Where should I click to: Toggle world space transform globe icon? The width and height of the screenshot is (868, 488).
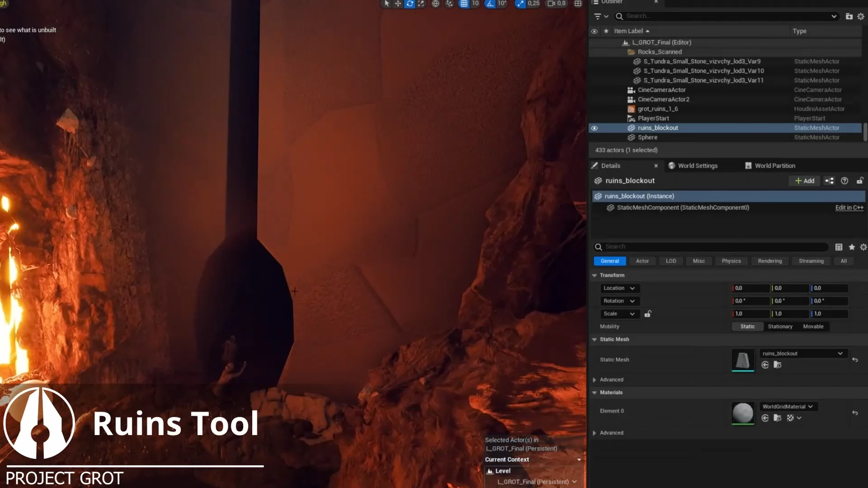436,4
